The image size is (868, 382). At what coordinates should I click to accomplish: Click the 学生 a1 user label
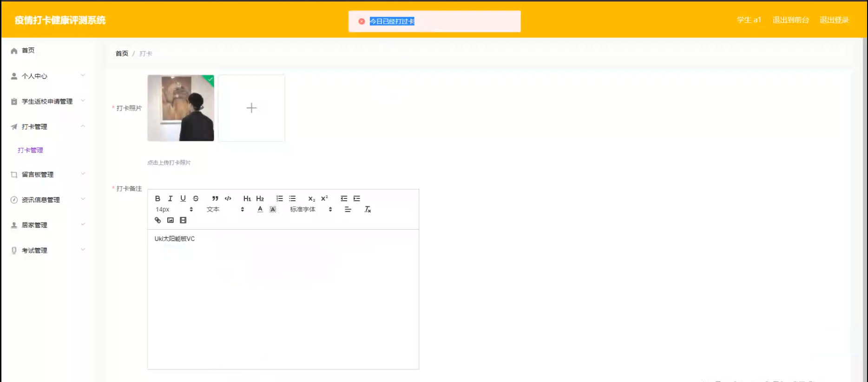click(x=749, y=20)
